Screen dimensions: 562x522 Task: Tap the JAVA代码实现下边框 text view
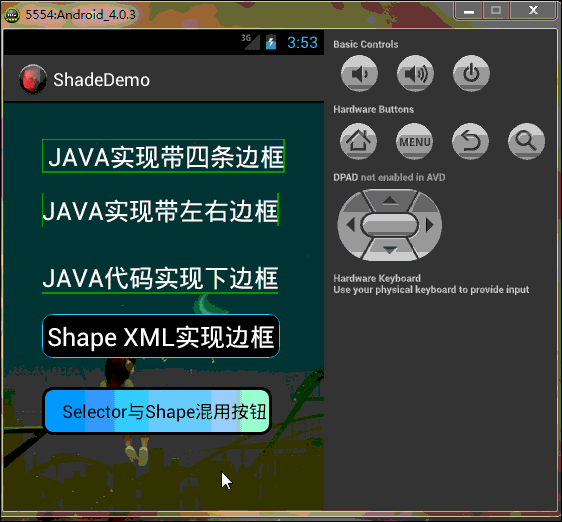[160, 278]
